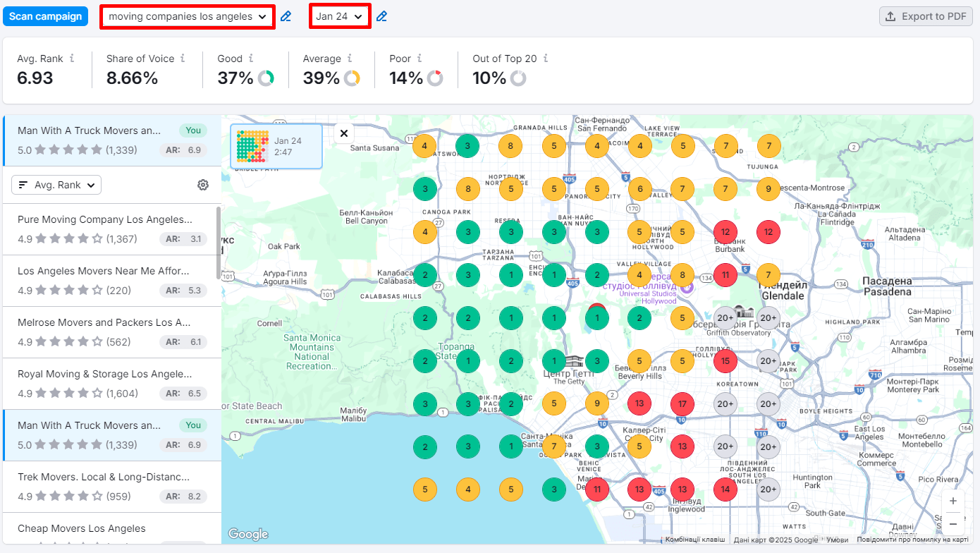
Task: Click the Universal Studios Hollywood map marker
Action: click(x=687, y=288)
